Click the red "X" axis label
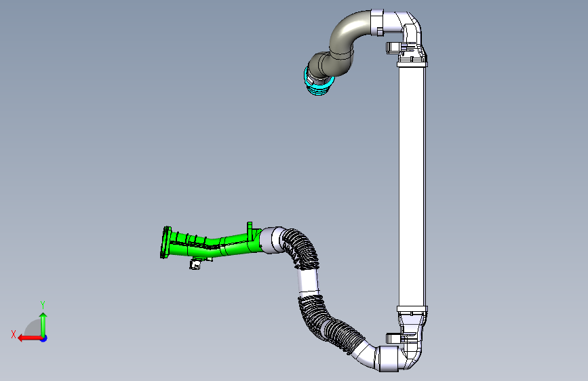588x381 pixels. (14, 334)
